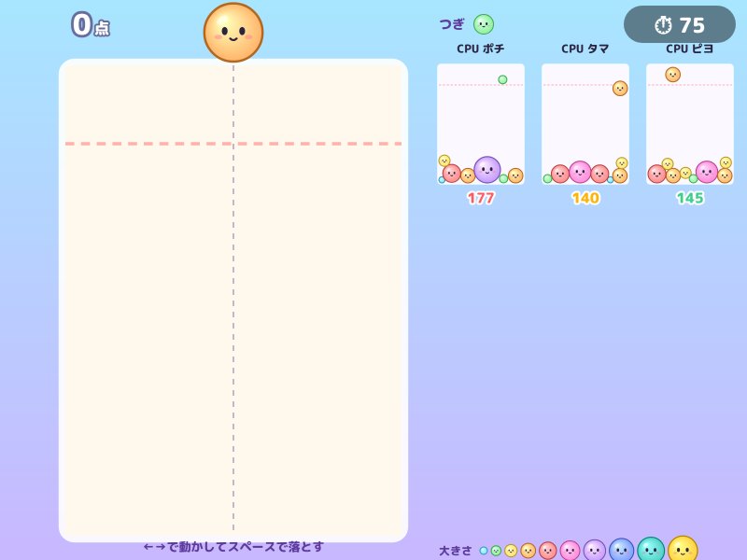Click the large orange ball ready to drop
747x560 pixels.
point(233,33)
